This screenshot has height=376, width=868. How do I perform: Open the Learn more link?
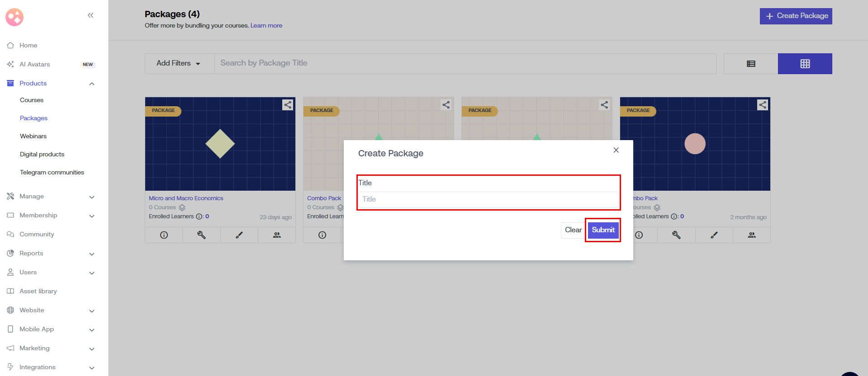[266, 26]
